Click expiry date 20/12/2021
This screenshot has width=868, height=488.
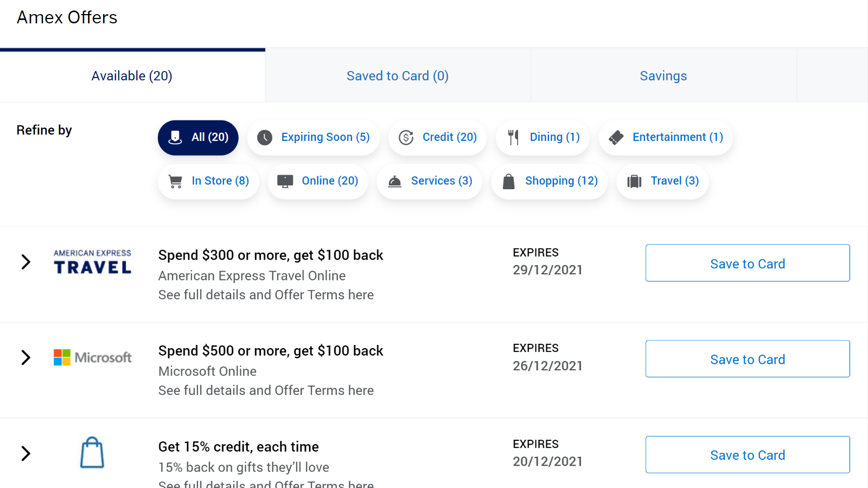547,461
